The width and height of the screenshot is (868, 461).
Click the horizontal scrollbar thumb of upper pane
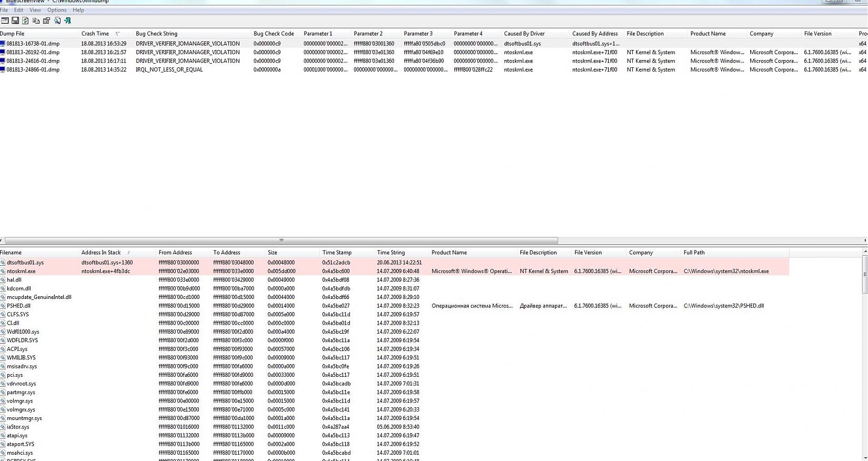(x=281, y=240)
